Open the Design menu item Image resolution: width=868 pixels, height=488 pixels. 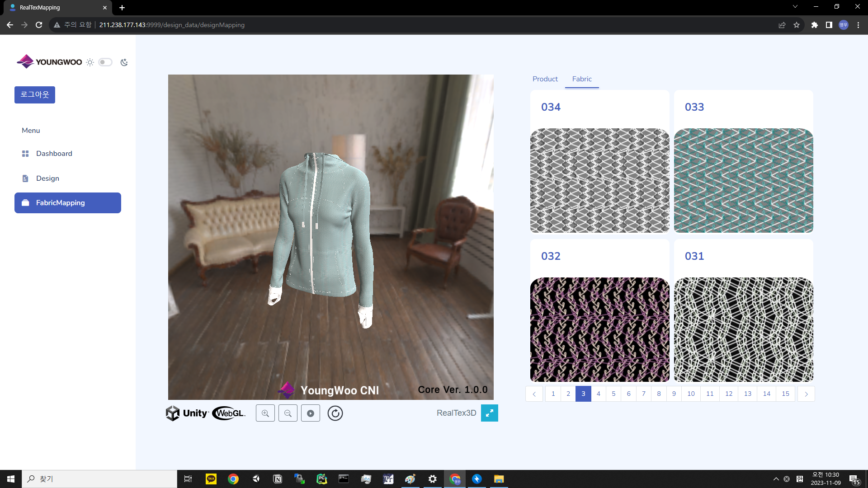[47, 178]
